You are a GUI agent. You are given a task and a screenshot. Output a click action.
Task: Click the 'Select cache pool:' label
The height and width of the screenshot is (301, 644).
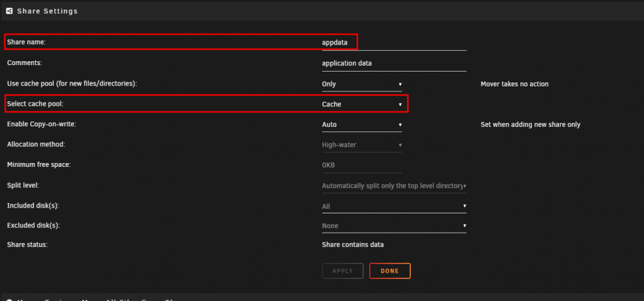pos(35,104)
